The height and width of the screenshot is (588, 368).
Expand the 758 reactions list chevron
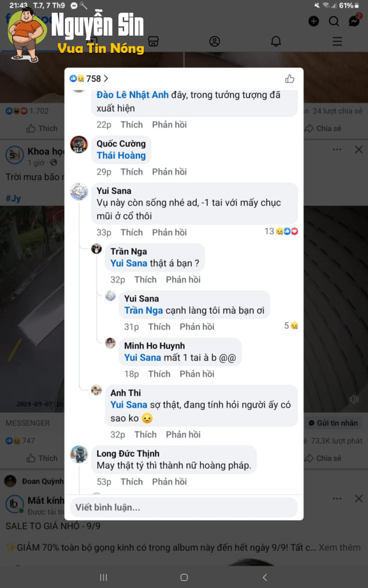106,78
